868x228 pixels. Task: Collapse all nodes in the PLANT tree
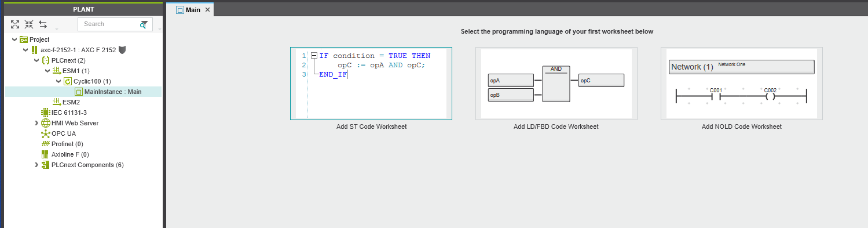(x=29, y=24)
